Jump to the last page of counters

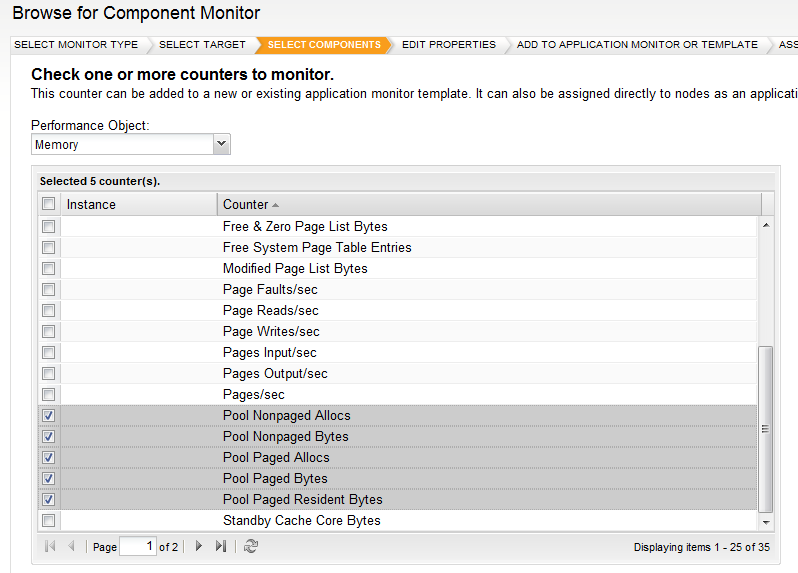tap(221, 547)
